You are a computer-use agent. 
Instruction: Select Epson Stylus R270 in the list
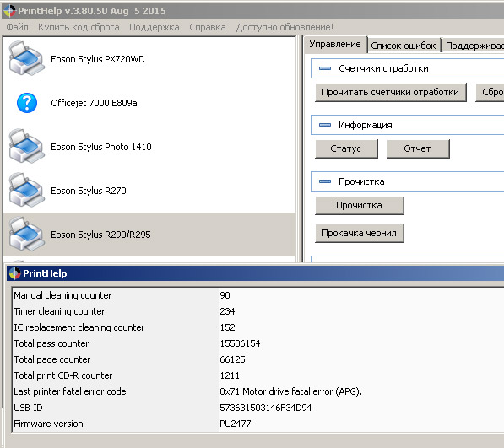click(x=149, y=191)
